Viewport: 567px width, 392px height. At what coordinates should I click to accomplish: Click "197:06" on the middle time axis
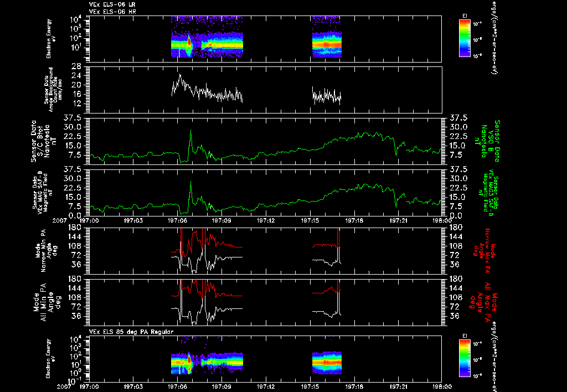pyautogui.click(x=177, y=220)
